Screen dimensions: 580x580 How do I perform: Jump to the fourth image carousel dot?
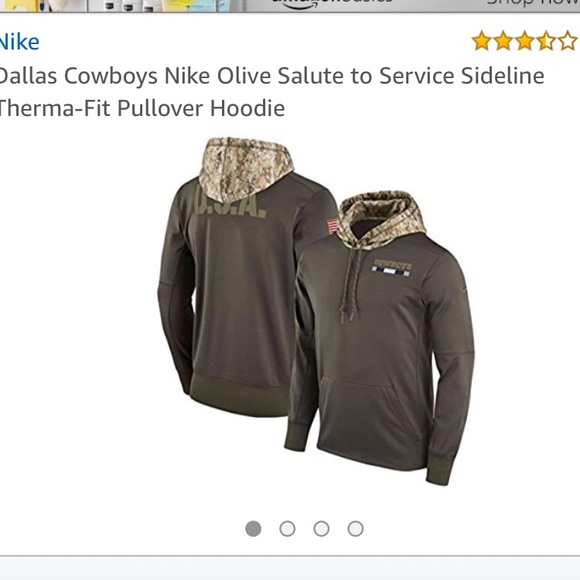(x=355, y=529)
